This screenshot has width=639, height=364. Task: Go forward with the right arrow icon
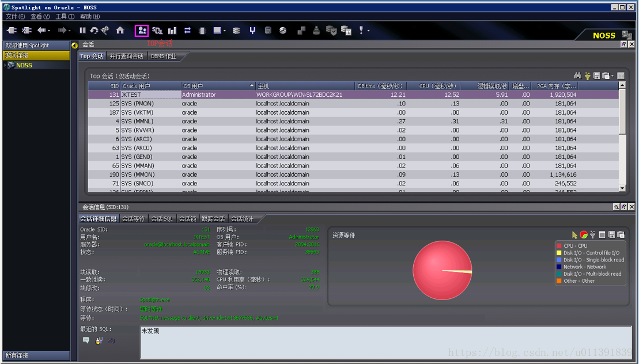[x=62, y=30]
